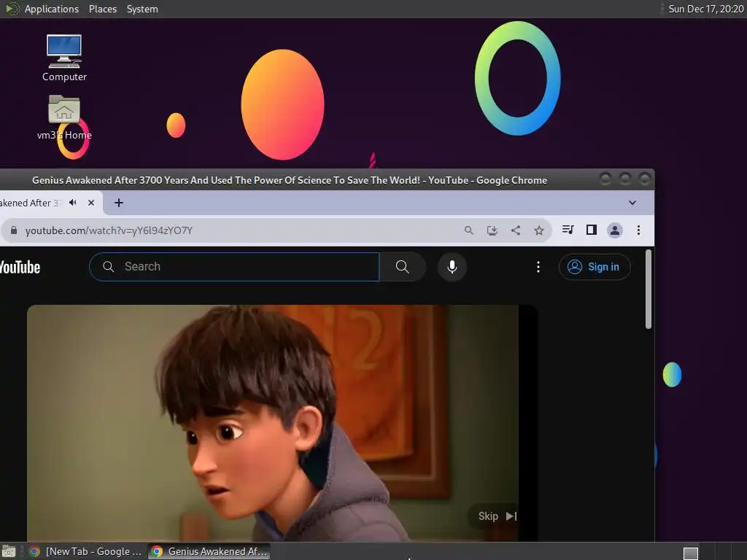The image size is (747, 560).
Task: Click the youtube.com URL in address bar
Action: coord(109,230)
